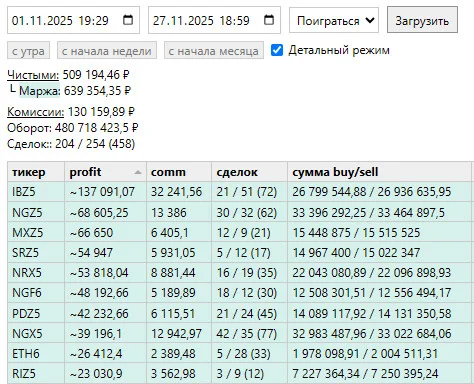
Task: Select the PDZ5 ticker cell
Action: (x=36, y=313)
